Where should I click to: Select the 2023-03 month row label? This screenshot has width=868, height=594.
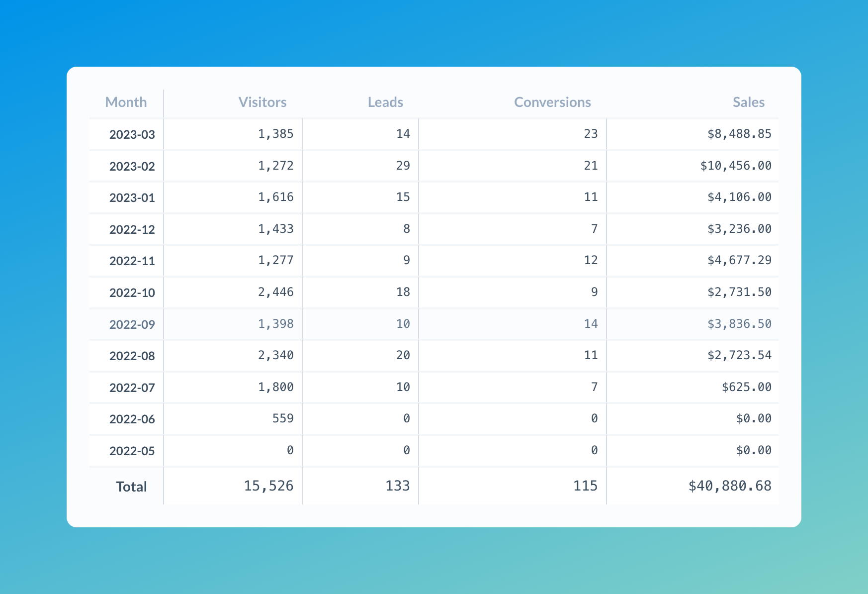[132, 134]
